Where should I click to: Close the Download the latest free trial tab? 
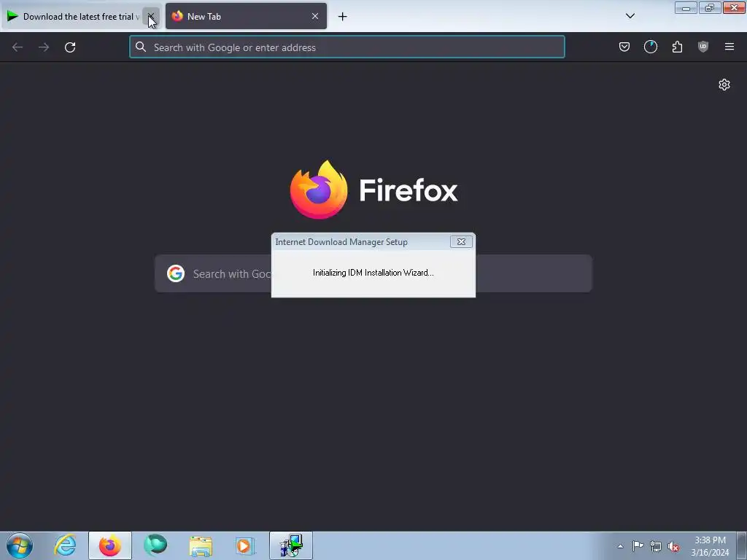[151, 17]
